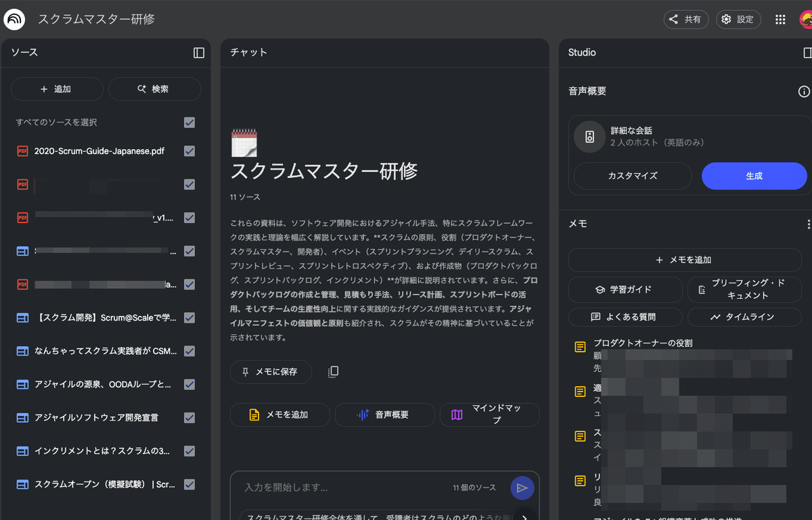
Task: Open 音声概要 from the chat toolbar
Action: tap(384, 415)
